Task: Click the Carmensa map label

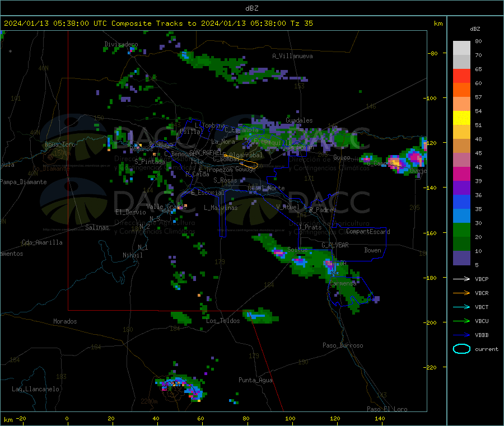Action: pos(343,283)
